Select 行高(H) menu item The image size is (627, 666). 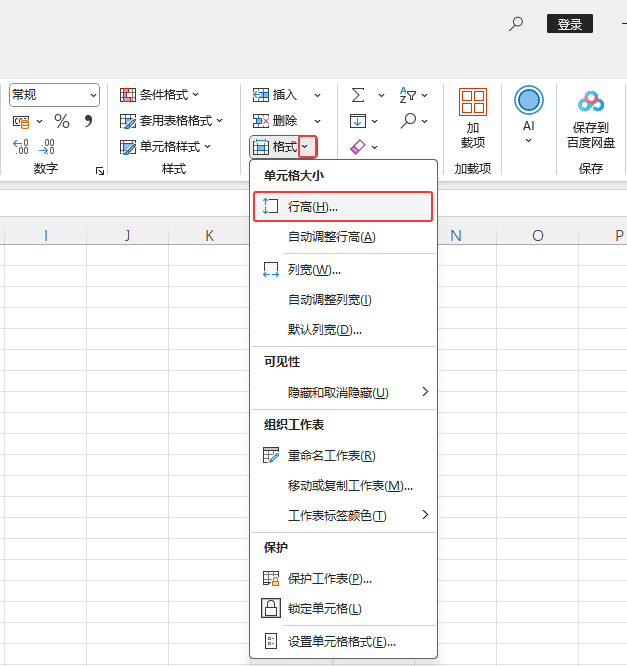(x=343, y=206)
